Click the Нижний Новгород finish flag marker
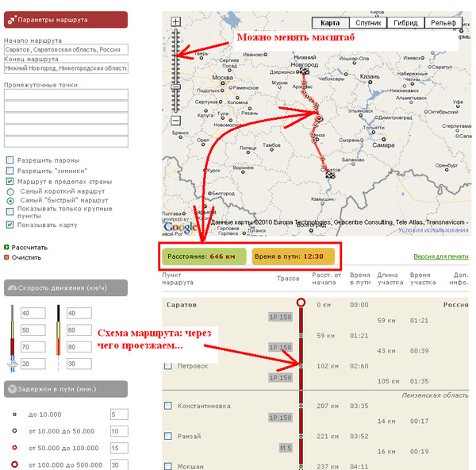Image resolution: width=476 pixels, height=470 pixels. tap(305, 71)
